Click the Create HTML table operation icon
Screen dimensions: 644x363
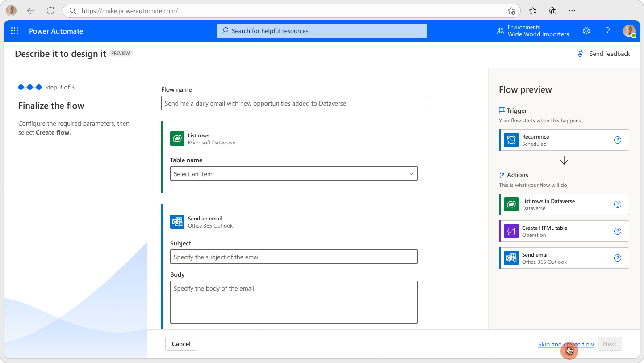[x=511, y=231]
